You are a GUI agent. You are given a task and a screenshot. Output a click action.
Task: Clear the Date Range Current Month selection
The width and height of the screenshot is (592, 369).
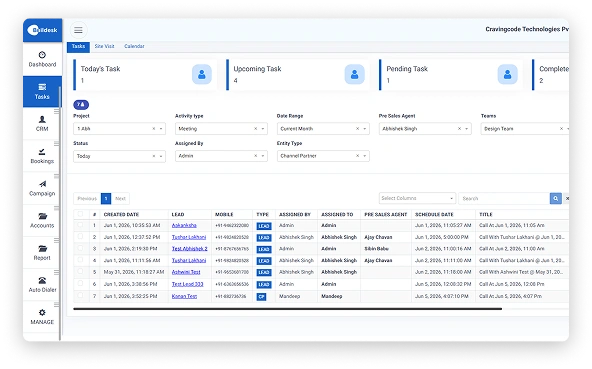point(358,129)
